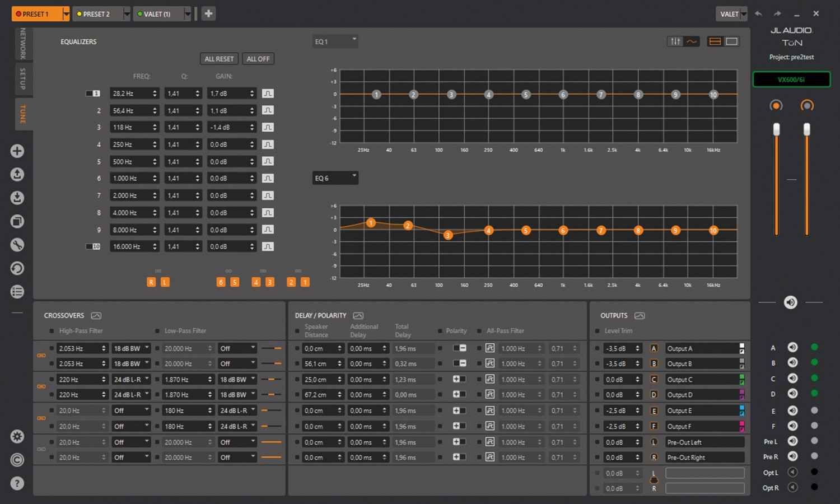The height and width of the screenshot is (504, 840).
Task: Click the copyright icon in sidebar
Action: tap(17, 460)
